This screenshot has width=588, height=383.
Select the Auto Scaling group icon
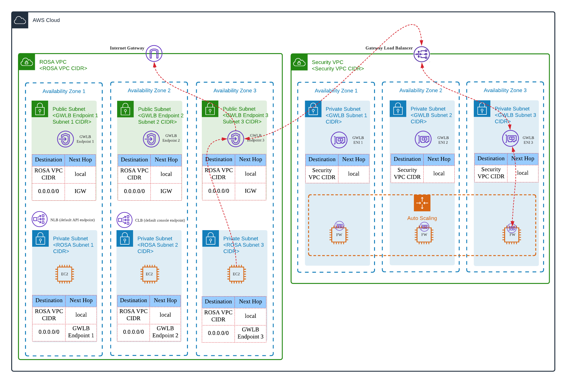coord(422,203)
